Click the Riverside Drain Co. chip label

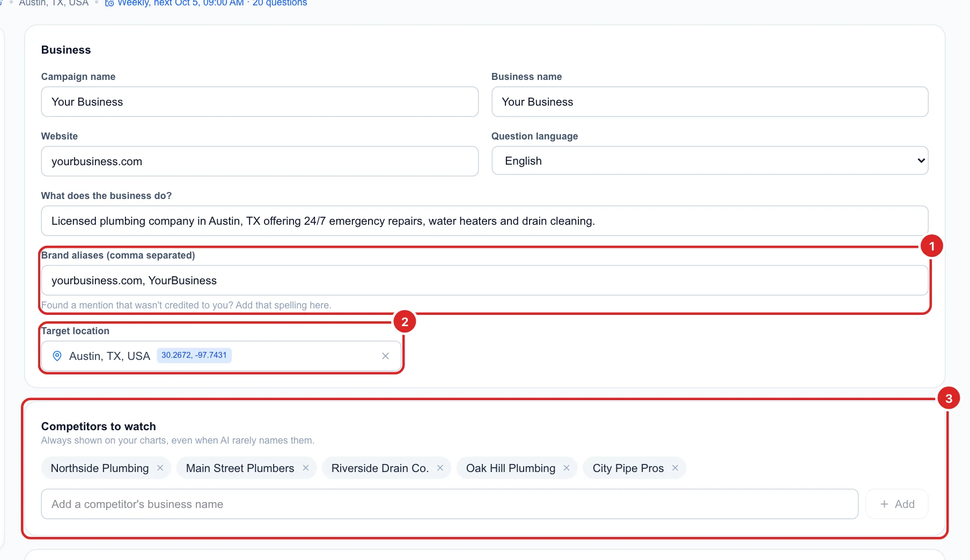click(380, 468)
